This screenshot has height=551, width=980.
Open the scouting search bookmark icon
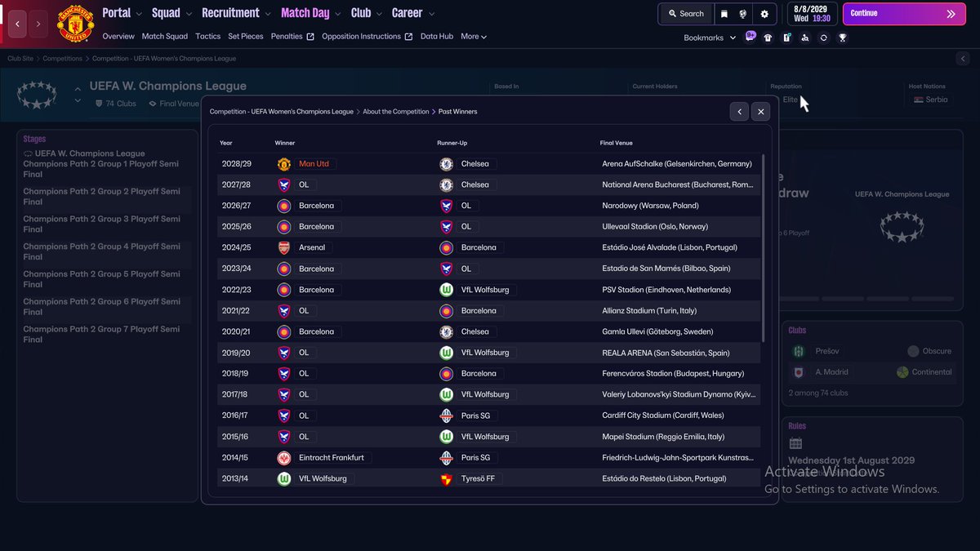(805, 38)
